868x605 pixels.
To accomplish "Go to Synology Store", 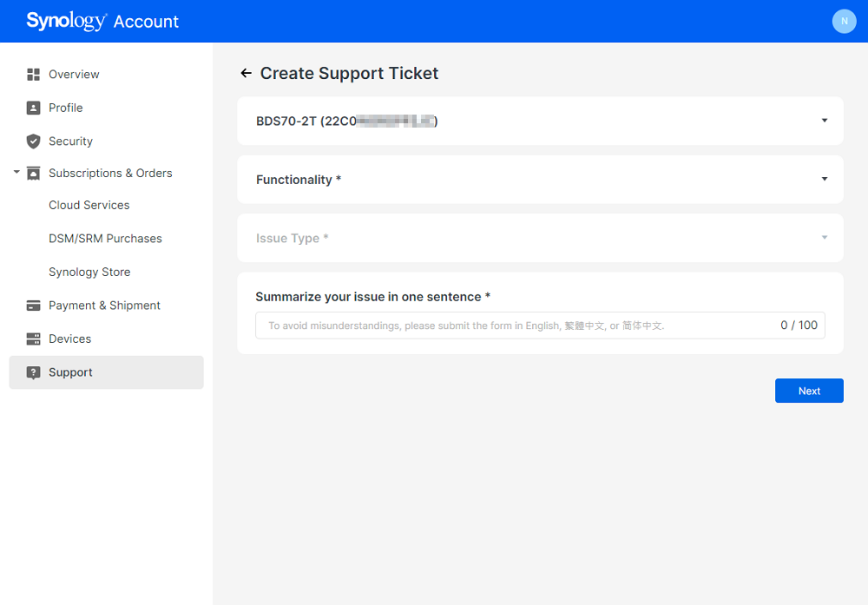I will click(89, 272).
